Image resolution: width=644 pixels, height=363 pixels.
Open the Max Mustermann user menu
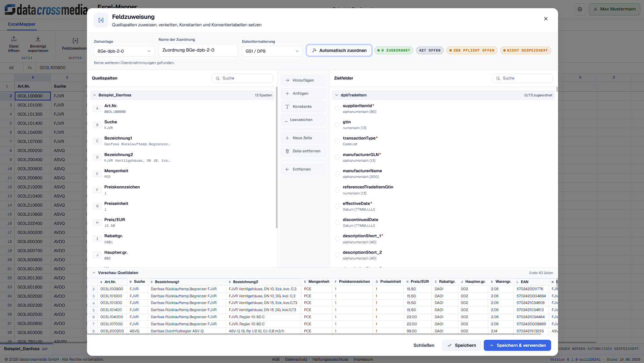coord(614,9)
